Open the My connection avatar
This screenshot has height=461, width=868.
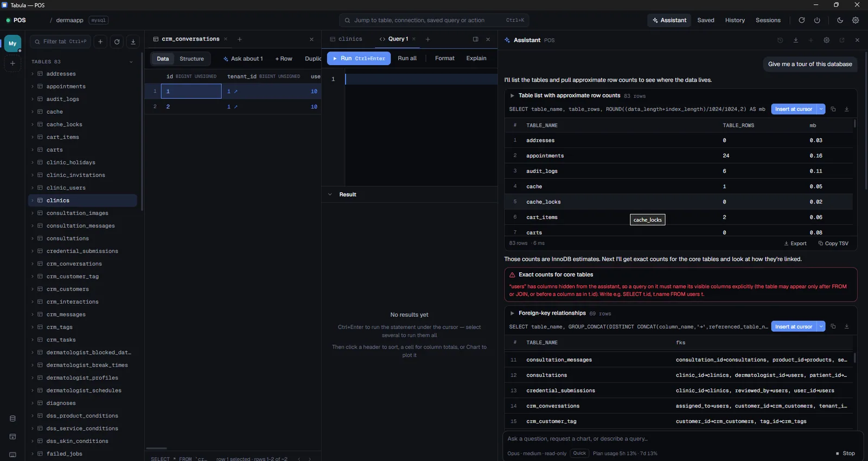click(x=12, y=43)
